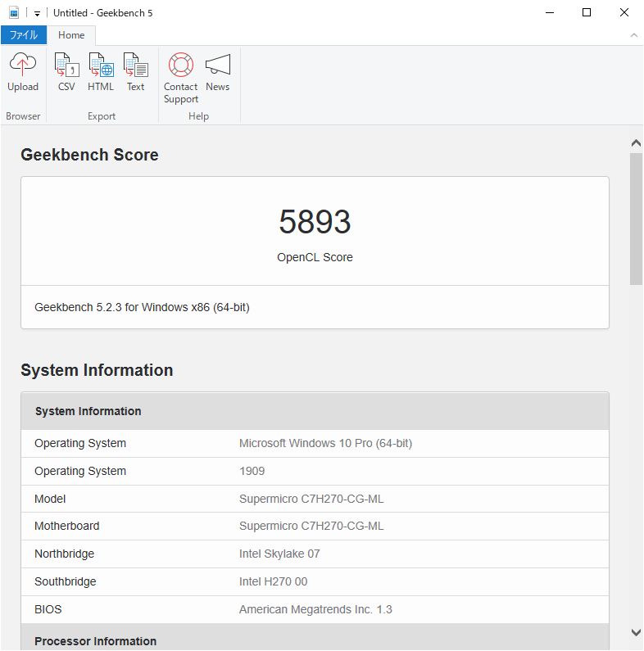Click 'American Megatrends Inc. 1.3' BIOS value
644x651 pixels.
(315, 609)
